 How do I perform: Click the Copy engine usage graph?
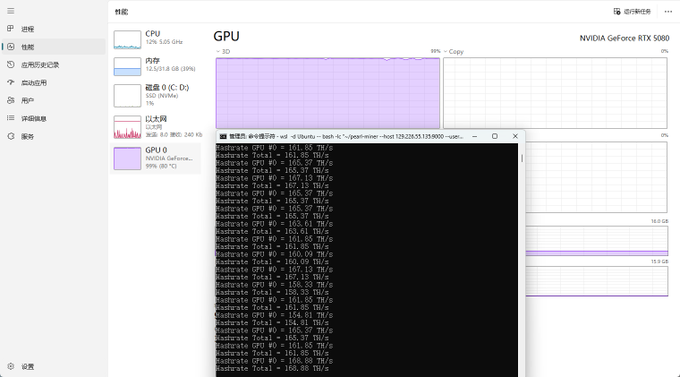point(555,93)
